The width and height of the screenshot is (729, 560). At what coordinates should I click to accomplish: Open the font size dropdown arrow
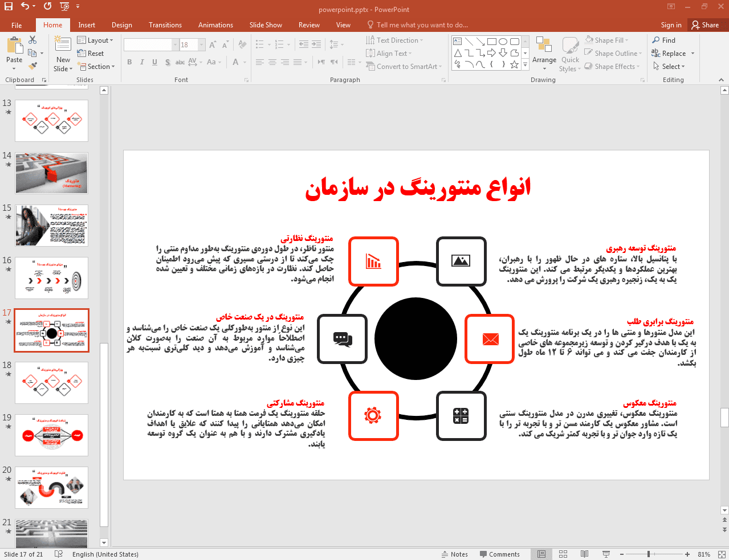click(202, 44)
